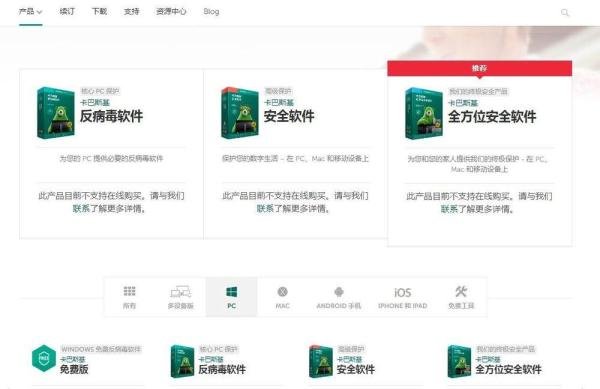Screen dimensions: 600x389
Task: Open the 下载 menu item
Action: 99,11
